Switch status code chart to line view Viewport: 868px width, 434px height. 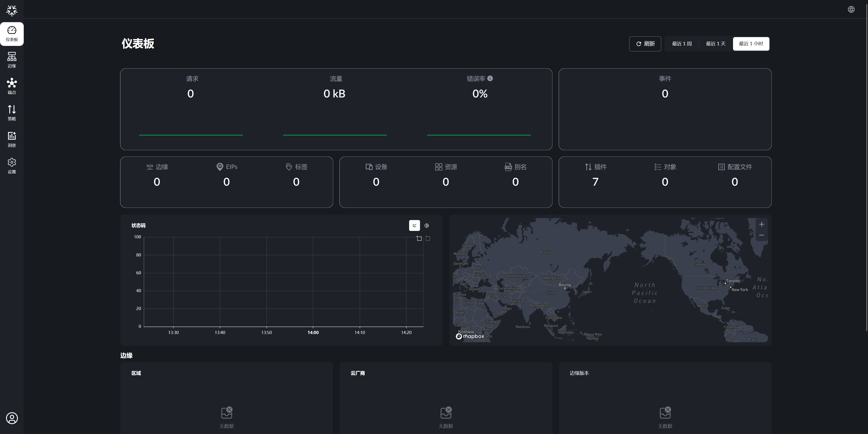coord(414,226)
